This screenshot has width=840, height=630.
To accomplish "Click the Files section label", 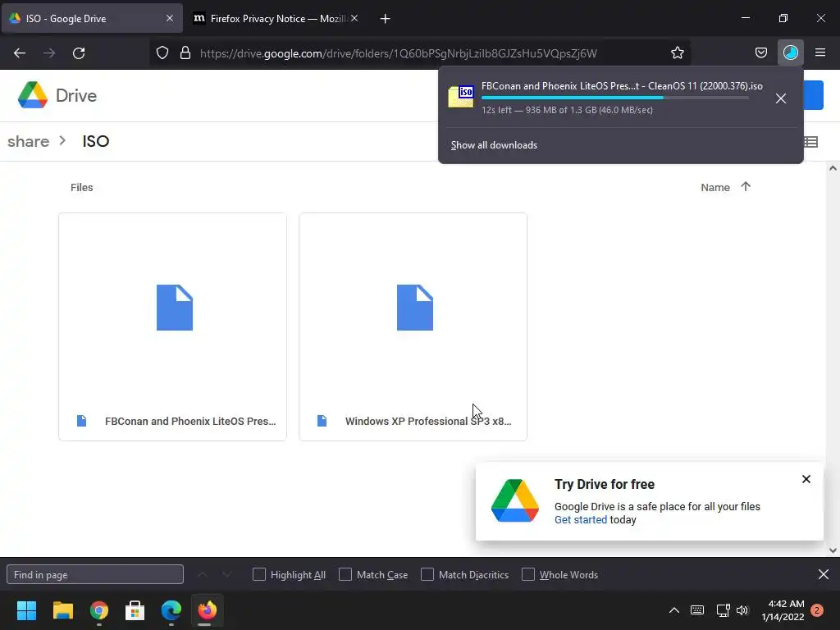I will [81, 188].
